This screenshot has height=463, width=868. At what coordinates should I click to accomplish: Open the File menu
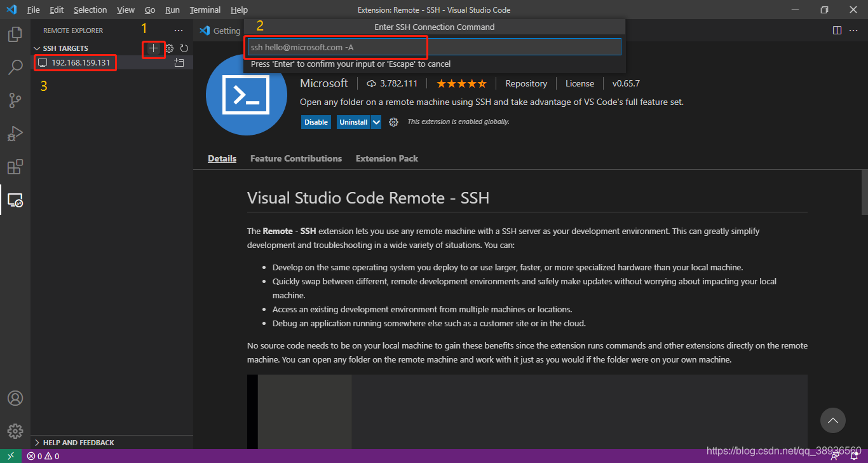click(34, 10)
